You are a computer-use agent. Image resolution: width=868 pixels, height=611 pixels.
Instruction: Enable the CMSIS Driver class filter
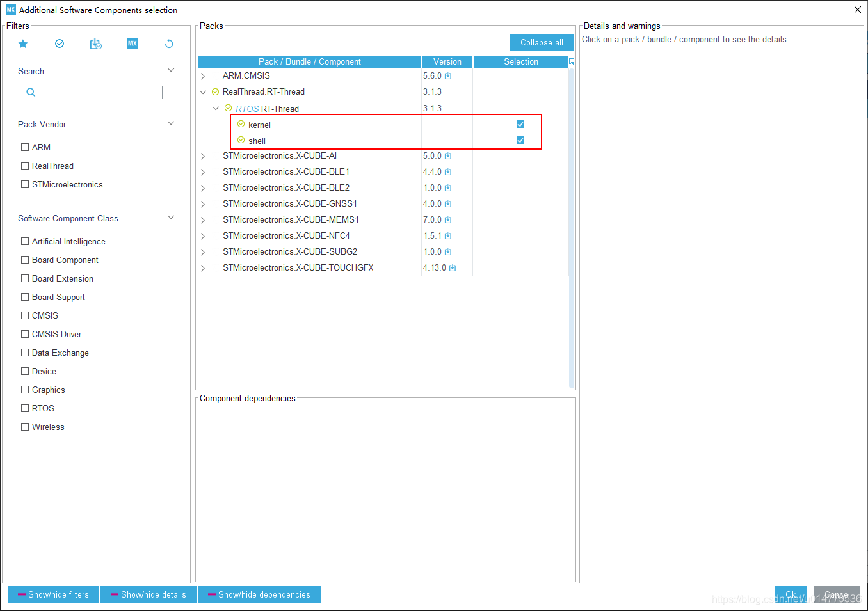pyautogui.click(x=25, y=334)
